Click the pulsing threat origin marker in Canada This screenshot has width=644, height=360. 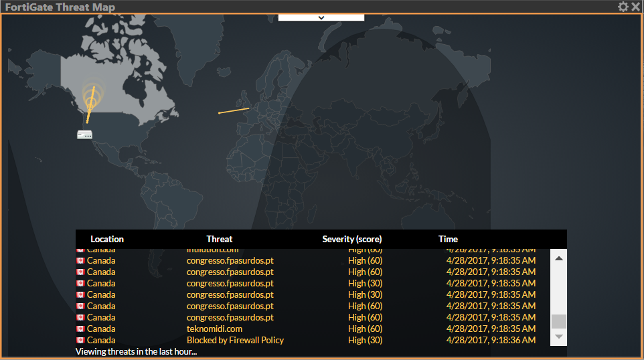(91, 102)
